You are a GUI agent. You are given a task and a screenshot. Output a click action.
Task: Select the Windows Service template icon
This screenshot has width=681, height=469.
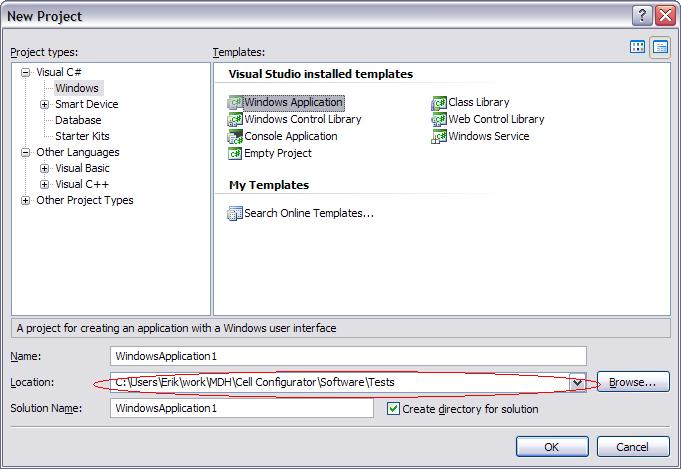pyautogui.click(x=439, y=136)
